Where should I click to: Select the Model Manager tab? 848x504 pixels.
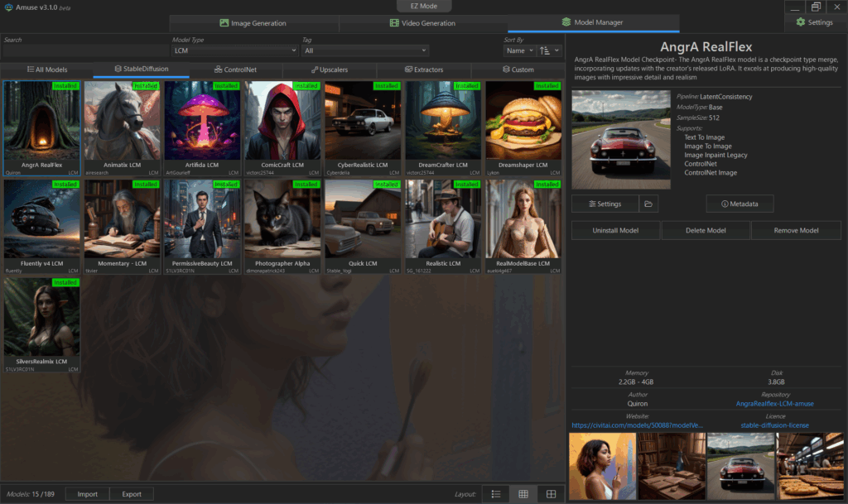[x=593, y=22]
